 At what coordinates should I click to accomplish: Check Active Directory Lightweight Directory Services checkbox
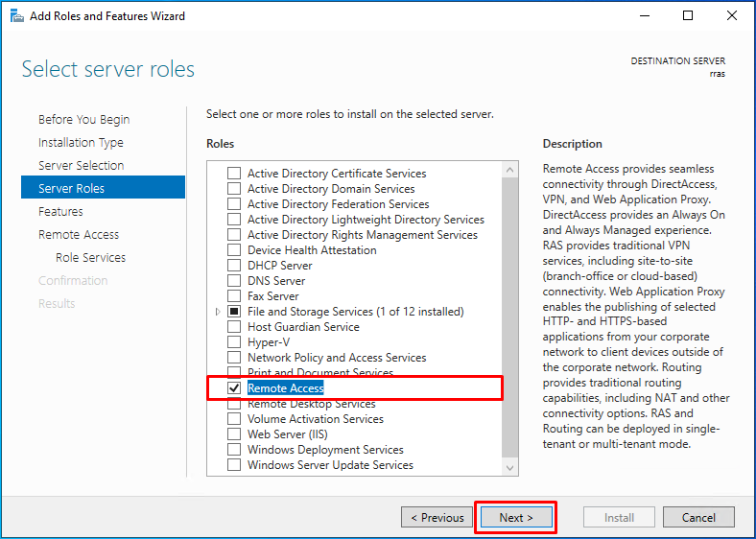(234, 220)
